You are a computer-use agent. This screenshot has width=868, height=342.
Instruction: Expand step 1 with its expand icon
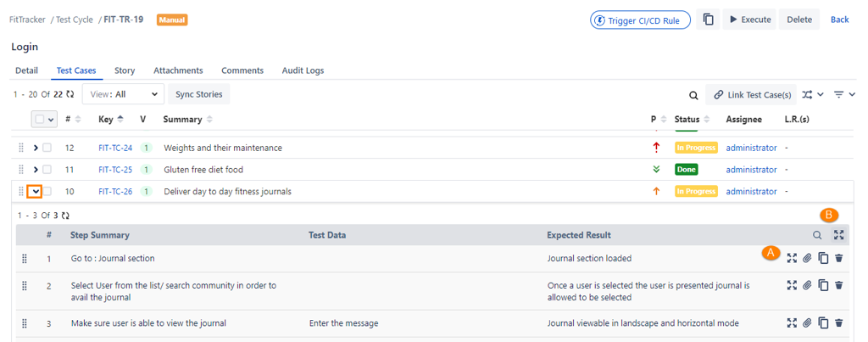pos(792,259)
